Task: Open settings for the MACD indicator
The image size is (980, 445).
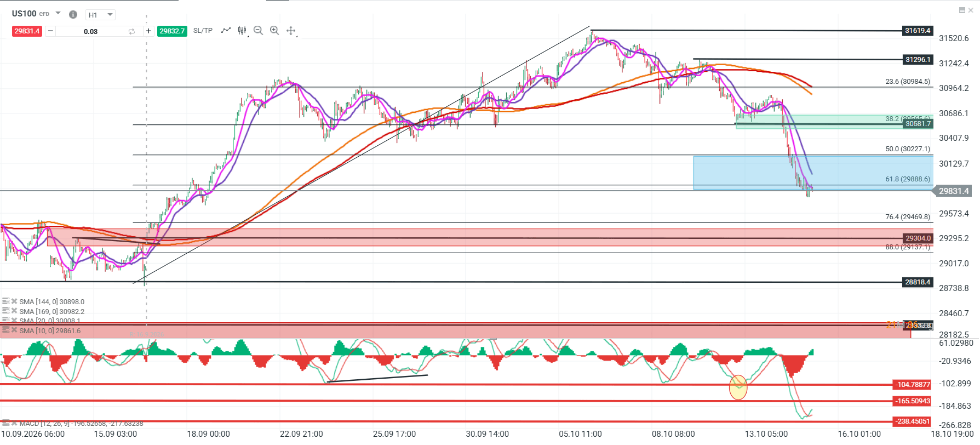Action: 5,423
